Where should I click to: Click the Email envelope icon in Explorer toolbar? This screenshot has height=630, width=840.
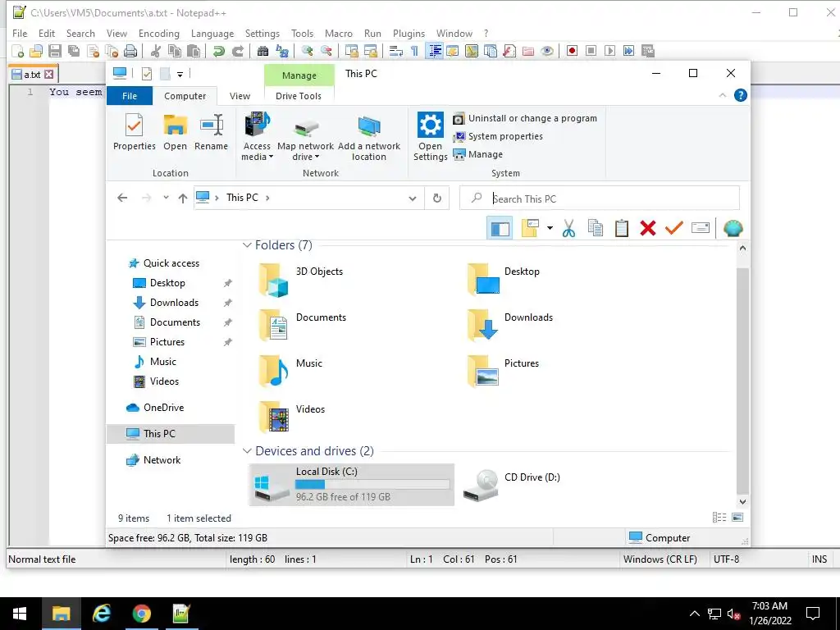point(701,228)
